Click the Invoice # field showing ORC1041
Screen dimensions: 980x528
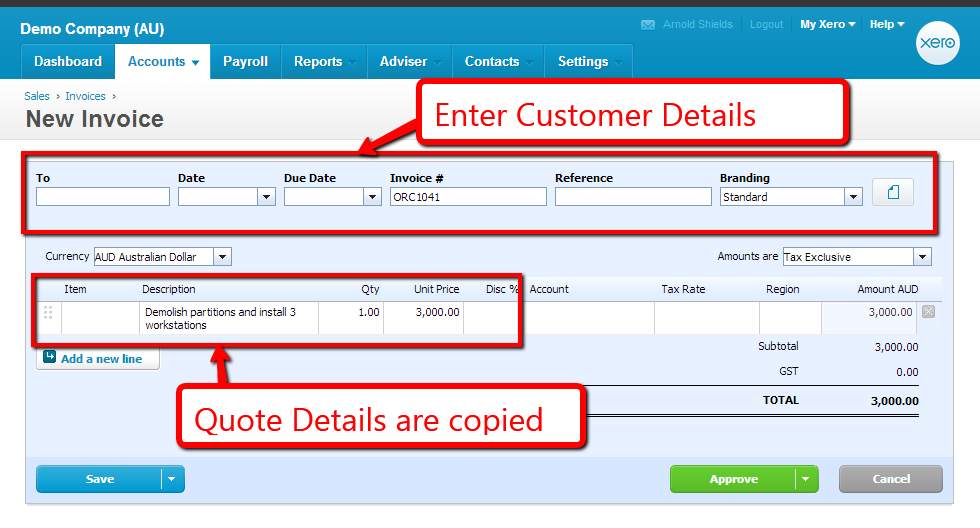coord(468,197)
